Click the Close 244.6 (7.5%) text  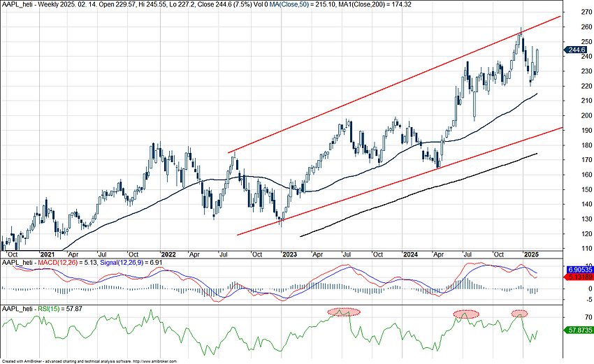[226, 5]
